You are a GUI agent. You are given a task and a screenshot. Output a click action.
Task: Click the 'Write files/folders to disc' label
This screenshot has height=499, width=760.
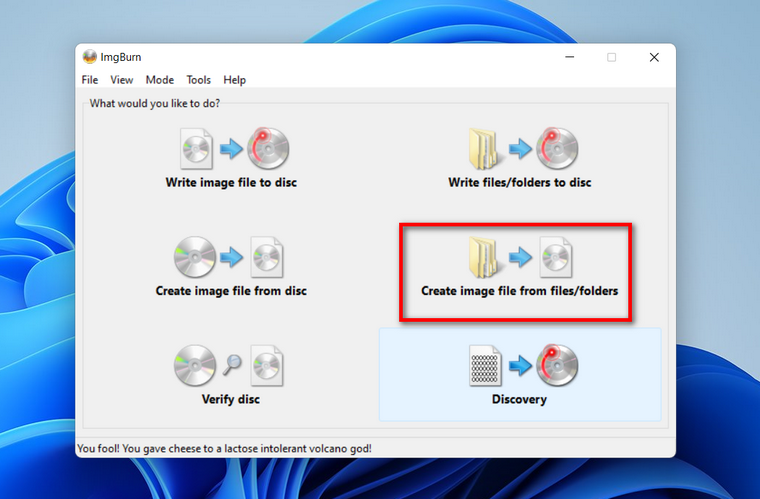[520, 183]
